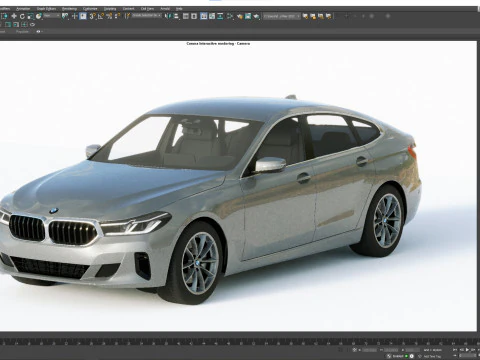Screen dimensions: 480x360
Task: Click second render icon after preset dropdown
Action: tap(313, 16)
